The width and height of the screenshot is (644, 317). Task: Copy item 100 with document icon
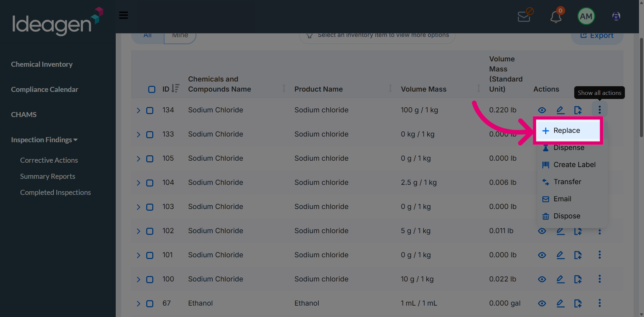click(x=578, y=279)
